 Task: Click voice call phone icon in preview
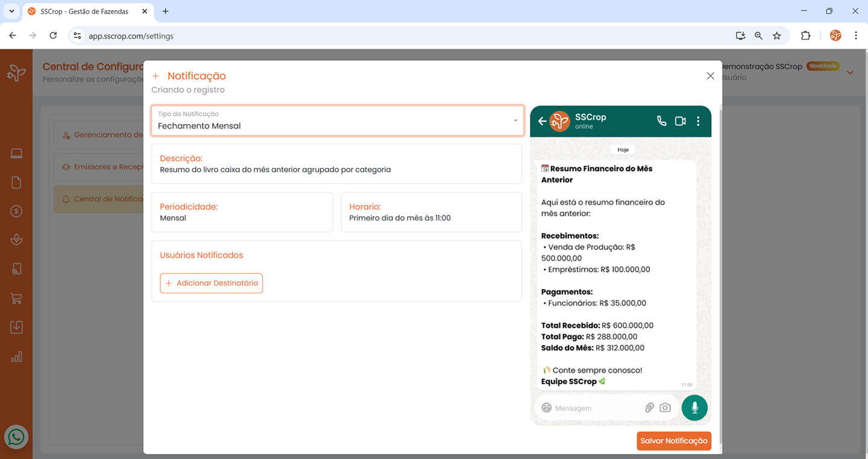coord(661,121)
